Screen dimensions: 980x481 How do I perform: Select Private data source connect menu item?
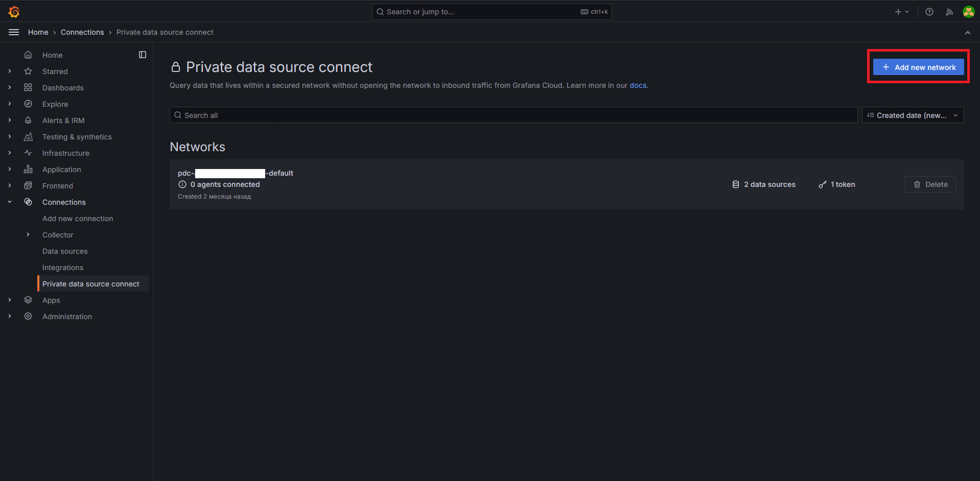(93, 283)
